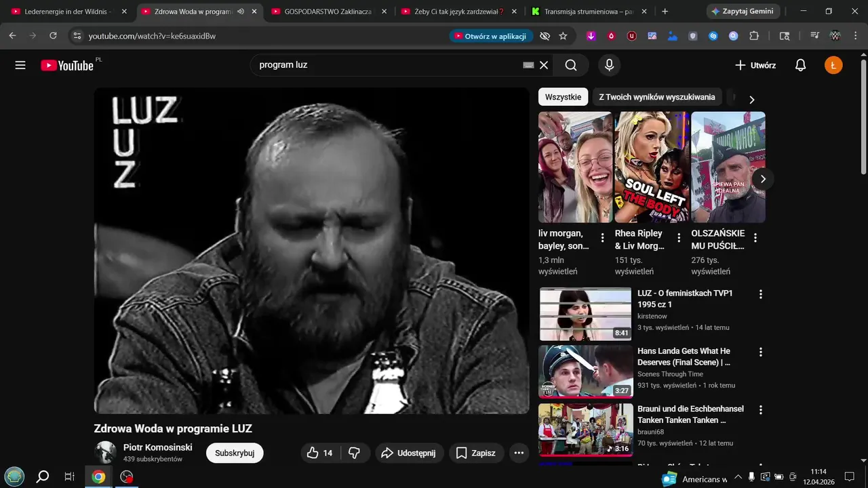Bookmark this page with the star icon

point(563,36)
